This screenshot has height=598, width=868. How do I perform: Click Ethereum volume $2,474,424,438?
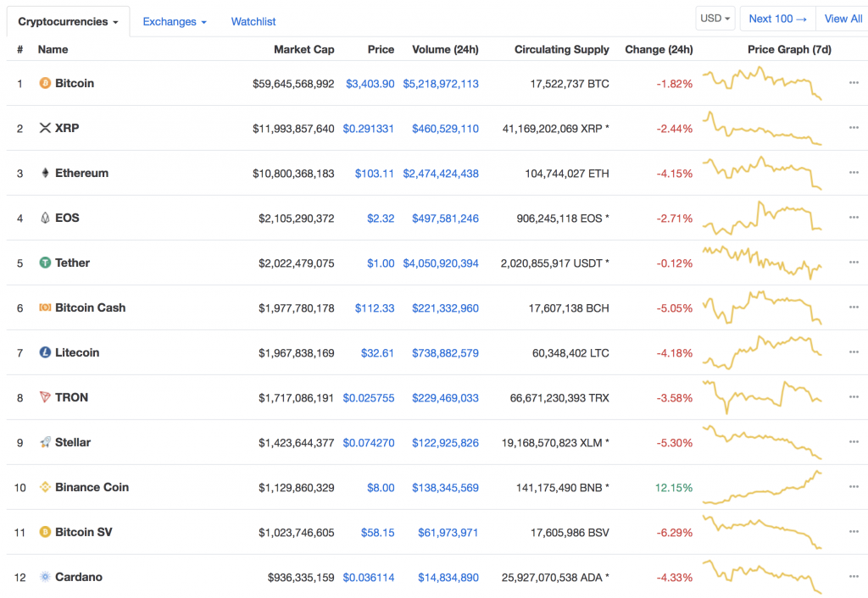click(x=441, y=173)
